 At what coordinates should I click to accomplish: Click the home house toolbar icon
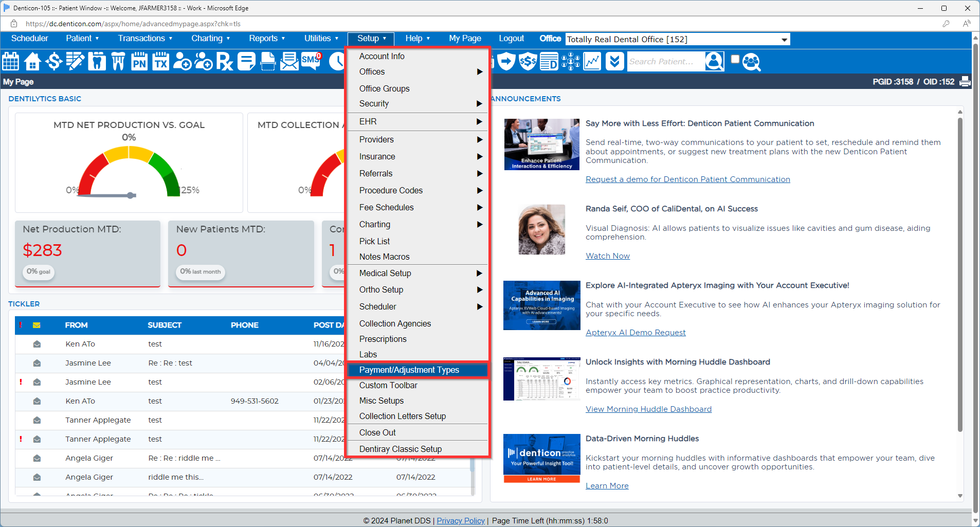tap(32, 62)
